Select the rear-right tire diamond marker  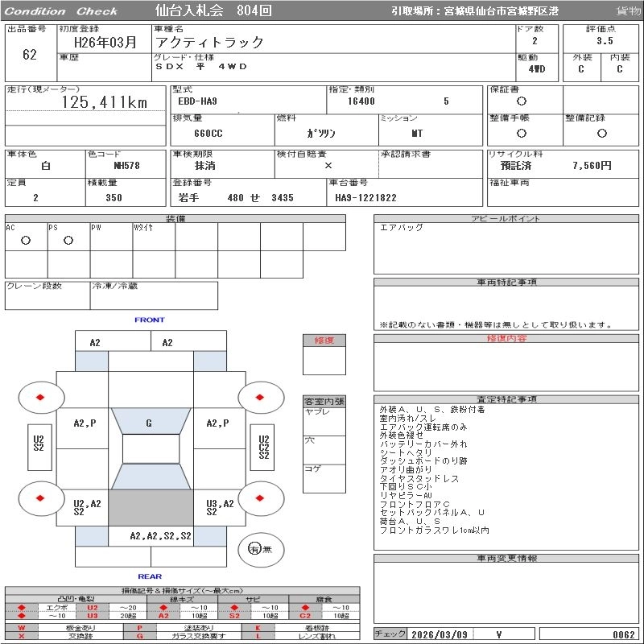click(x=261, y=499)
